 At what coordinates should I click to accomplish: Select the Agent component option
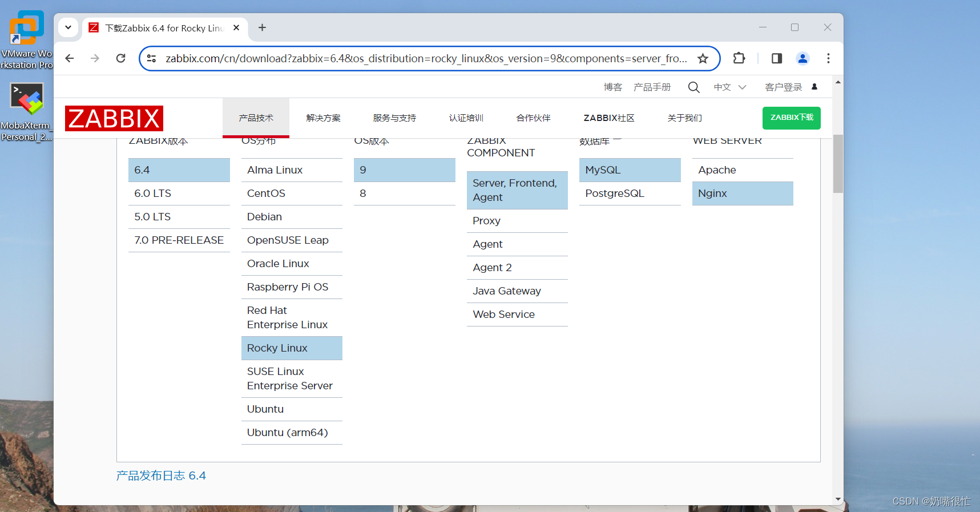[517, 244]
